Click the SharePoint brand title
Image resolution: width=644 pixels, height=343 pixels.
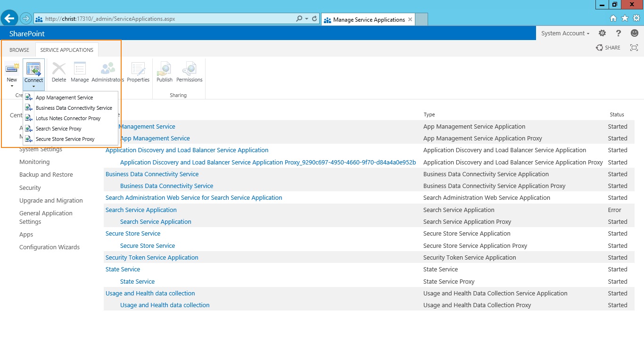click(27, 33)
